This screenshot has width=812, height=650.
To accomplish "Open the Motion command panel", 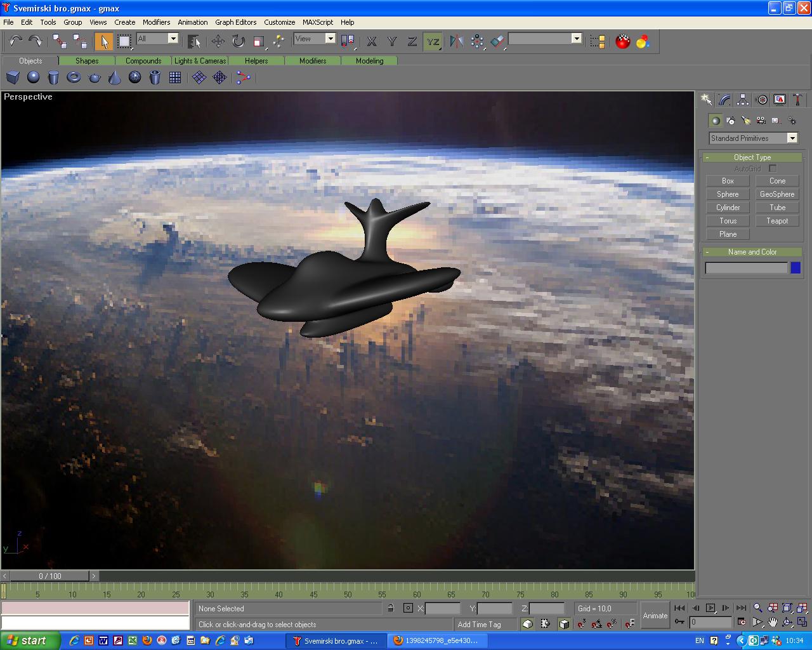I will click(761, 100).
